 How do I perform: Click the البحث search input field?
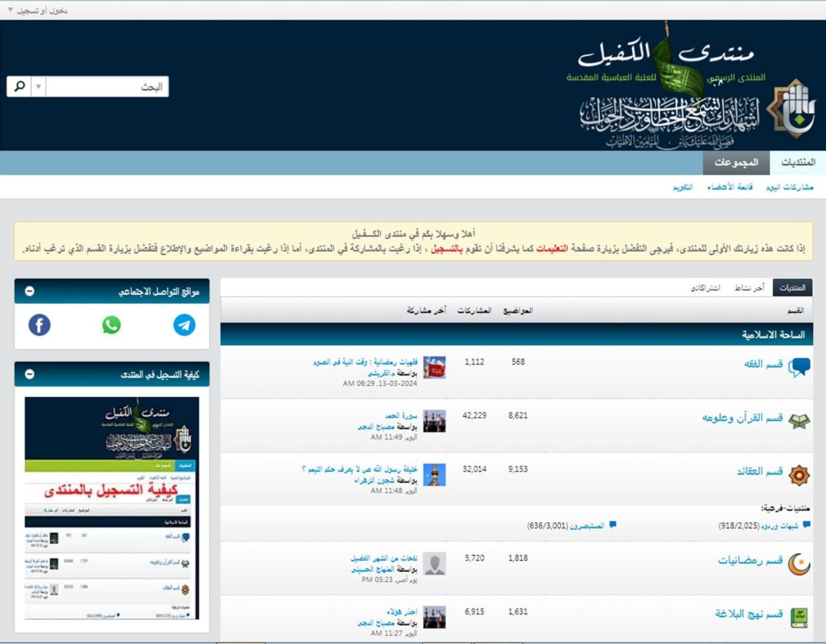[107, 87]
